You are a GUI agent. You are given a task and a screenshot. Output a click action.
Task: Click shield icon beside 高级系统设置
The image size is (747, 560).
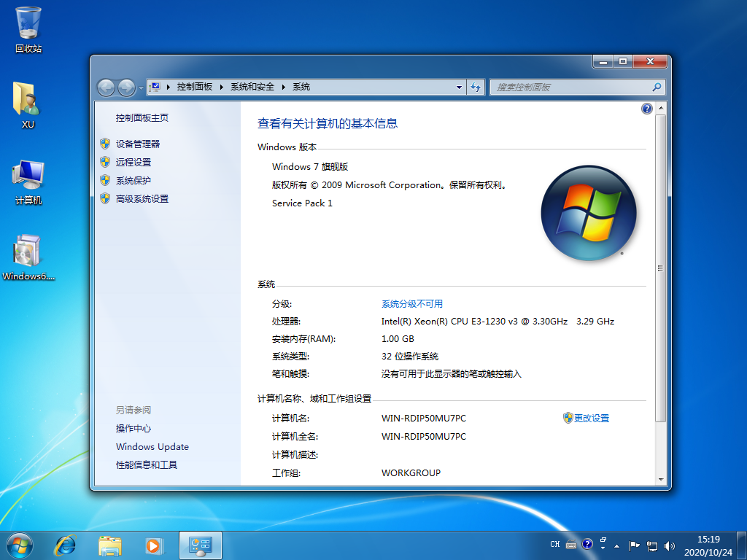(x=105, y=198)
